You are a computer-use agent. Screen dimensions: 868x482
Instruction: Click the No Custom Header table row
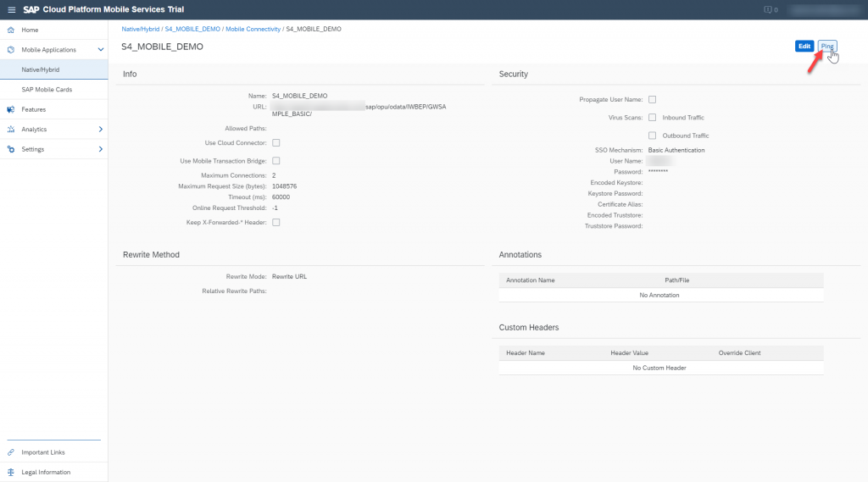[661, 368]
